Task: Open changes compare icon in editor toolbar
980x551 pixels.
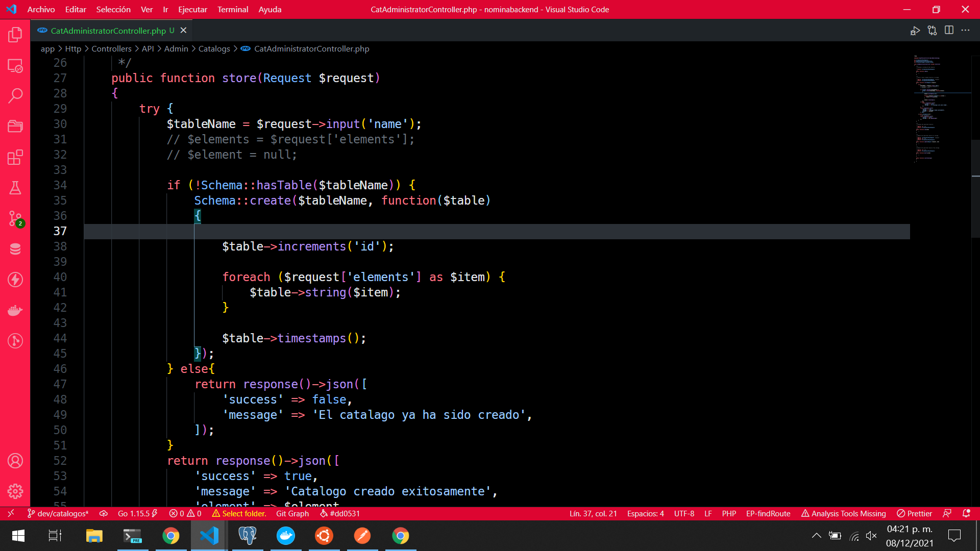Action: pyautogui.click(x=932, y=31)
